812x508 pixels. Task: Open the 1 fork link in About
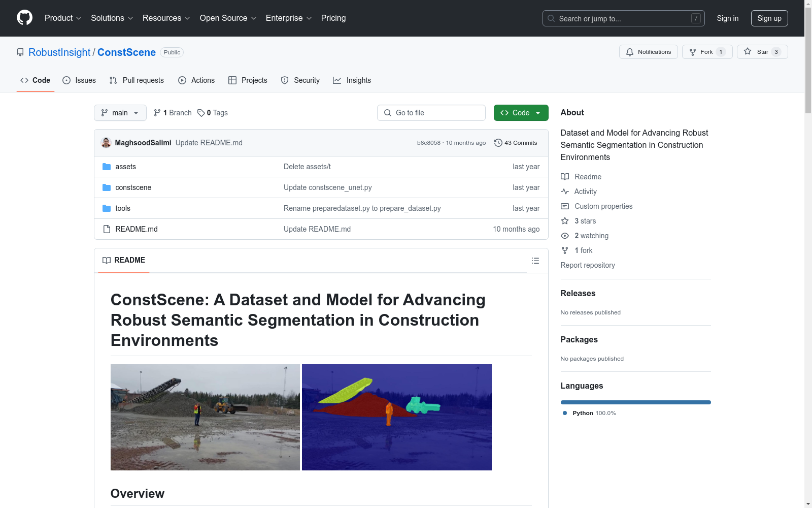[x=577, y=250]
